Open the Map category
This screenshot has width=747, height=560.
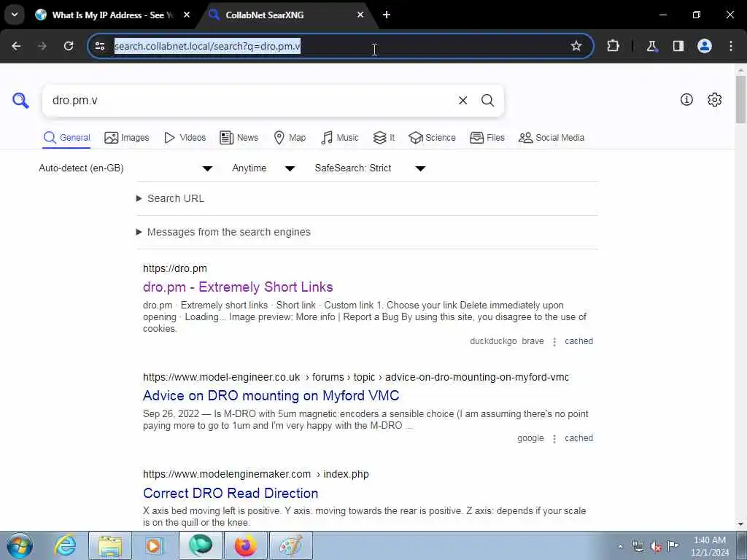290,138
